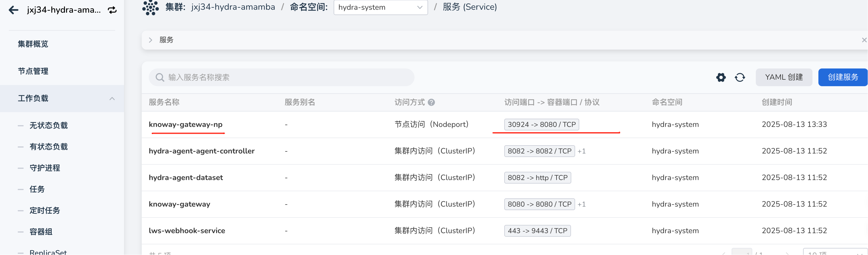868x255 pixels.
Task: Click the service name search field
Action: (286, 78)
